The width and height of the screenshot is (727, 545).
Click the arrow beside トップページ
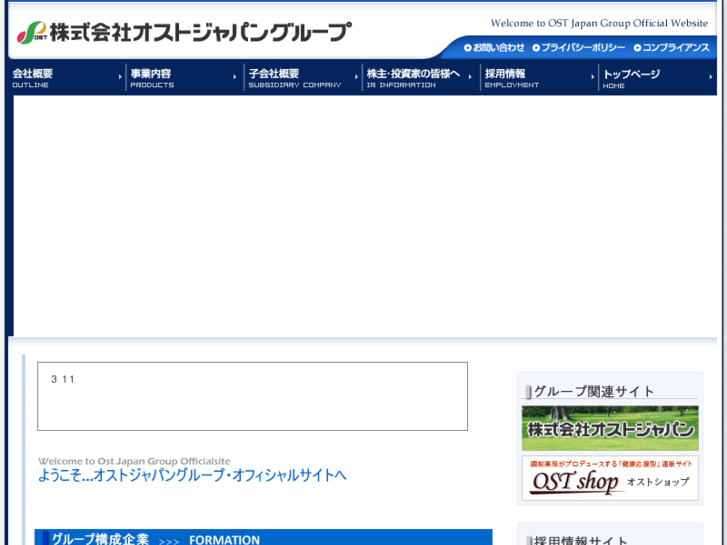tap(711, 77)
